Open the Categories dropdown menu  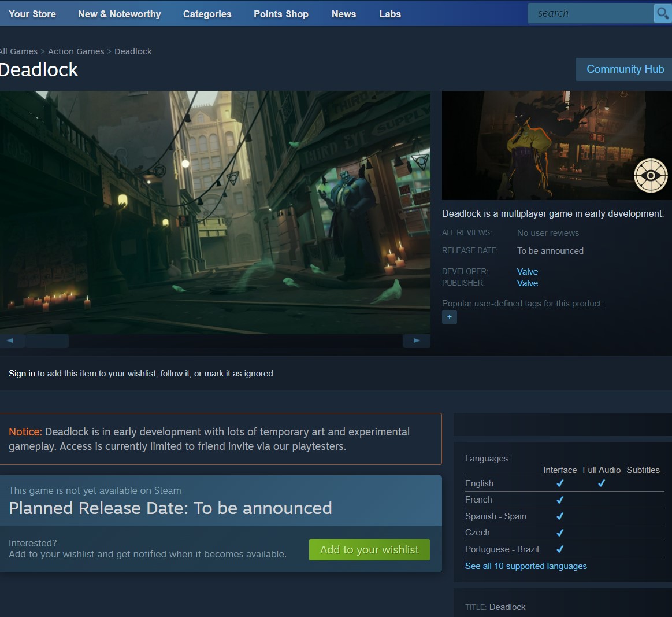click(207, 14)
